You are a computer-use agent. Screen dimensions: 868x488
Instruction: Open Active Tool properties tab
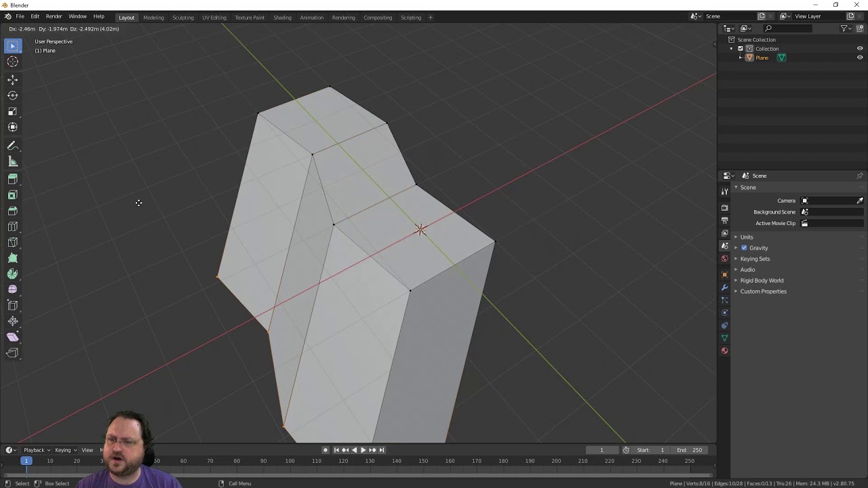(724, 191)
